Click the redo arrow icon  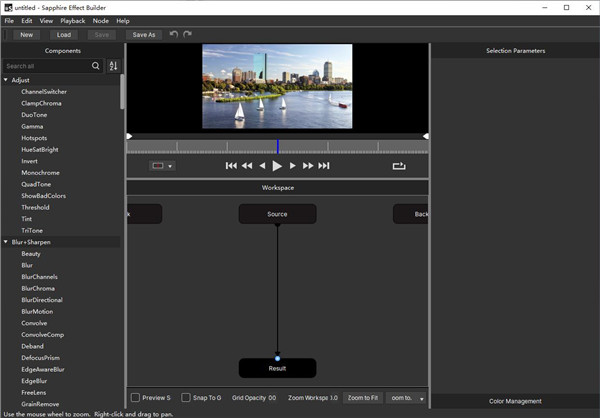(187, 34)
